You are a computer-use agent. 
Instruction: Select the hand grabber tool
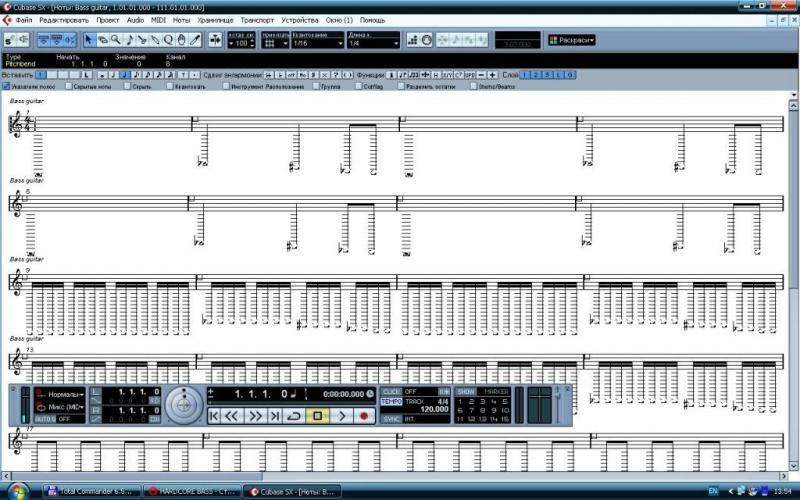click(x=181, y=40)
